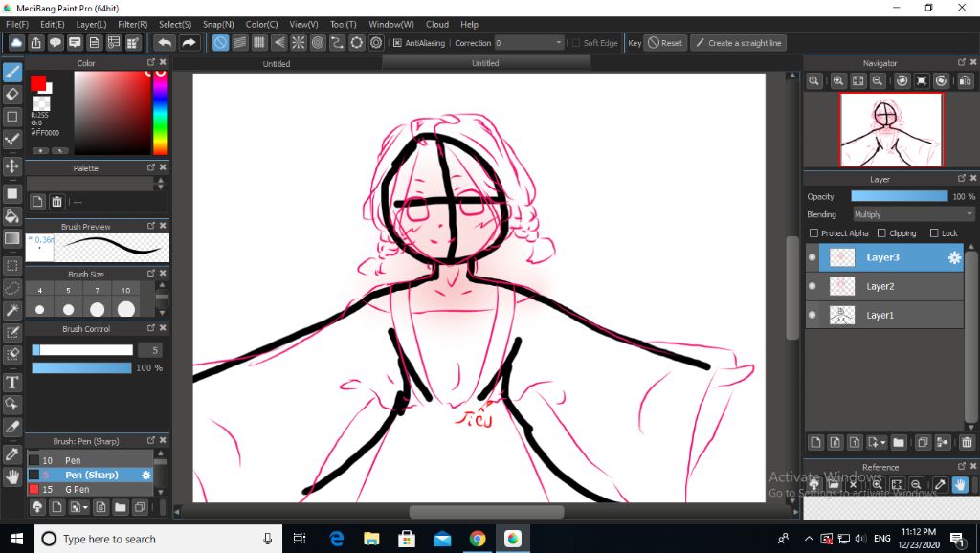Select the Gradient tool

click(11, 238)
